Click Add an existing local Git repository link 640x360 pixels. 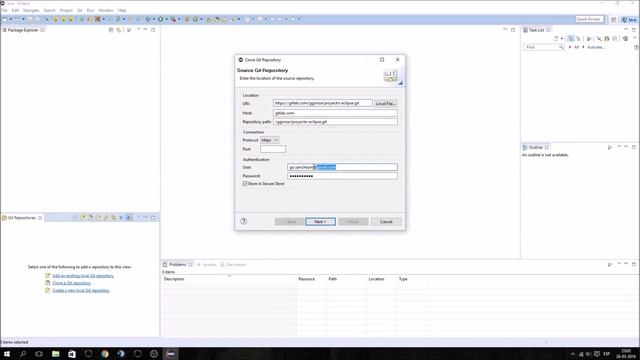click(x=83, y=276)
